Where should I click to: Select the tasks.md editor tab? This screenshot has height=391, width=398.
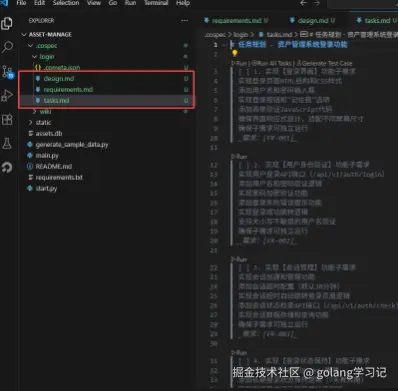[376, 21]
